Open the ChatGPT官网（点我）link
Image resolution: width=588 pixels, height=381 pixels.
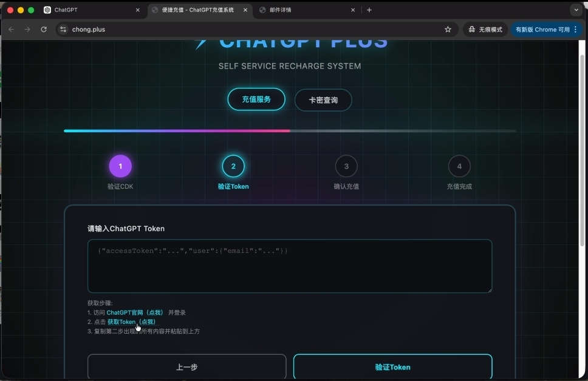tap(135, 312)
